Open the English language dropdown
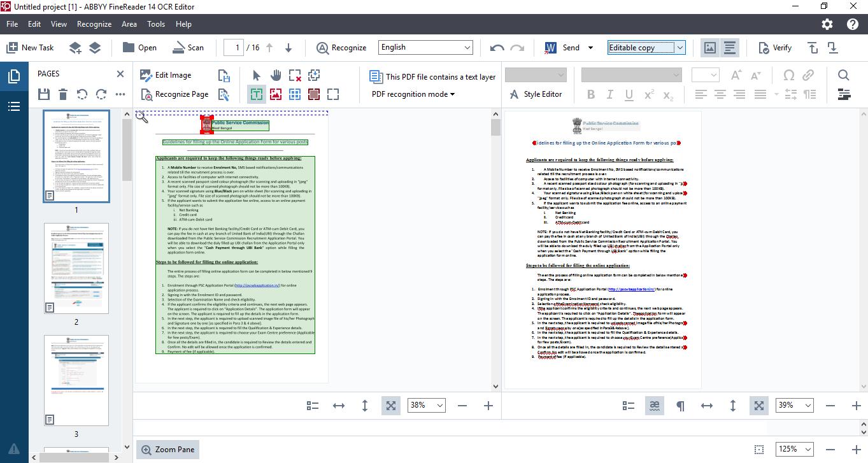The width and height of the screenshot is (868, 463). (426, 47)
